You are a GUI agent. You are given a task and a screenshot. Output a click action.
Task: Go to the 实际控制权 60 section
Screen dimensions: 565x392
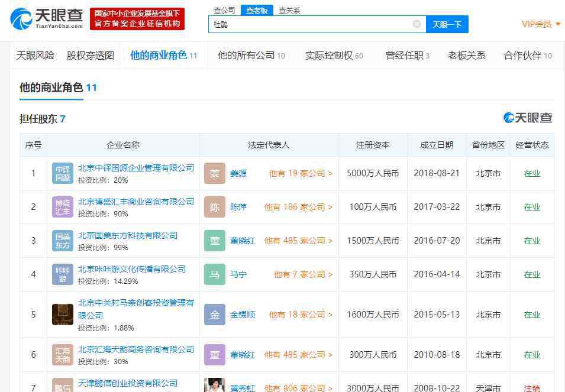[x=334, y=56]
